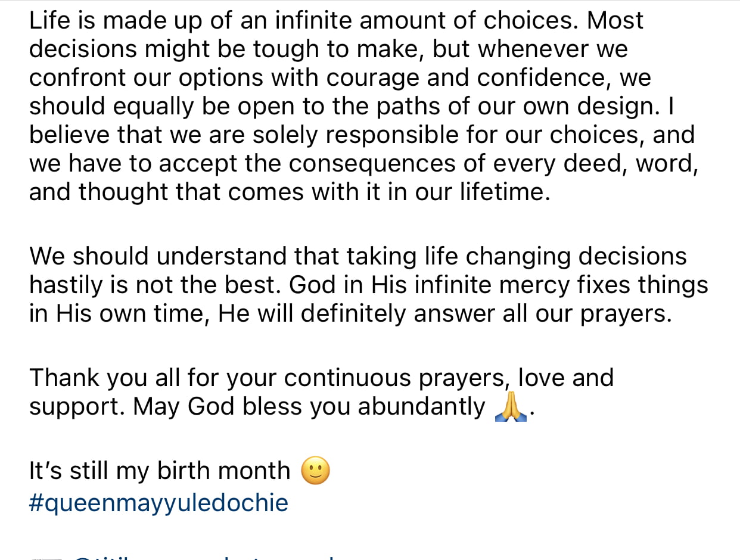Click the "It's still my birth month" line

(160, 471)
